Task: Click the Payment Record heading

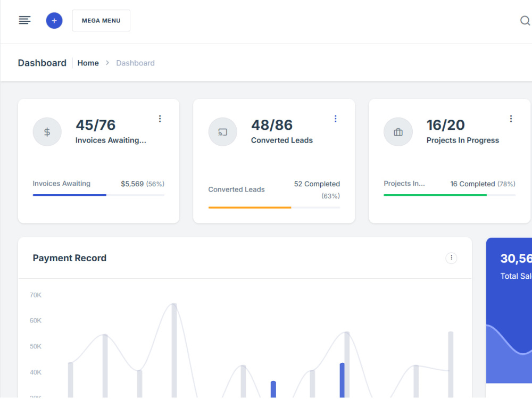Action: point(70,258)
